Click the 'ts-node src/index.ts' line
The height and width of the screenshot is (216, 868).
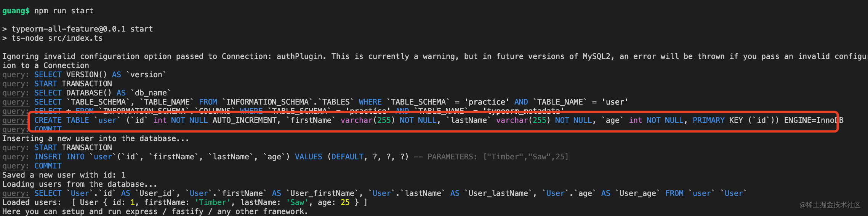[x=57, y=38]
